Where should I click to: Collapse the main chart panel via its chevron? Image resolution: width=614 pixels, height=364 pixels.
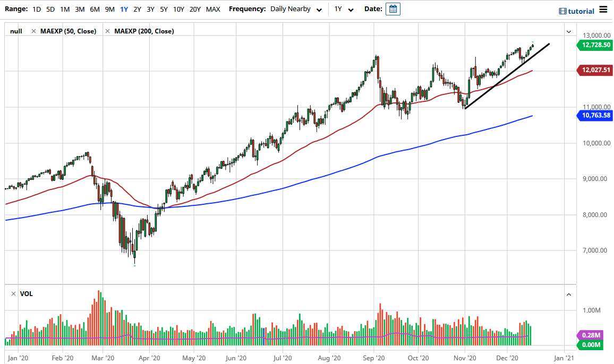point(568,31)
